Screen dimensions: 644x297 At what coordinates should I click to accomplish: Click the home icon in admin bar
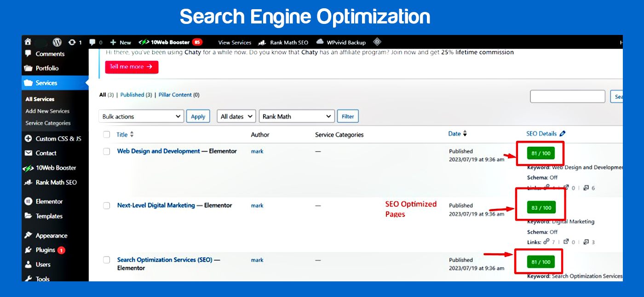(x=28, y=42)
